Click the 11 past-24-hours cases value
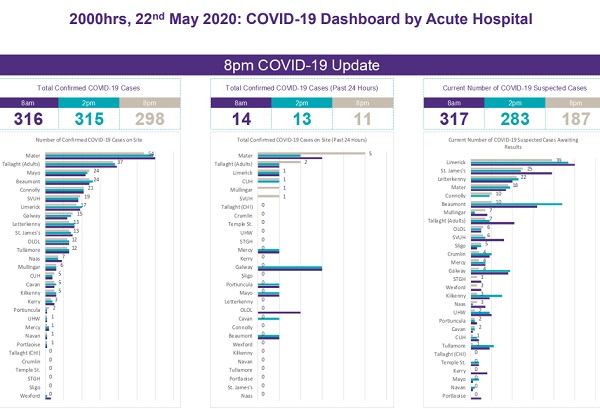Screen dimensions: 600x409 (364, 120)
